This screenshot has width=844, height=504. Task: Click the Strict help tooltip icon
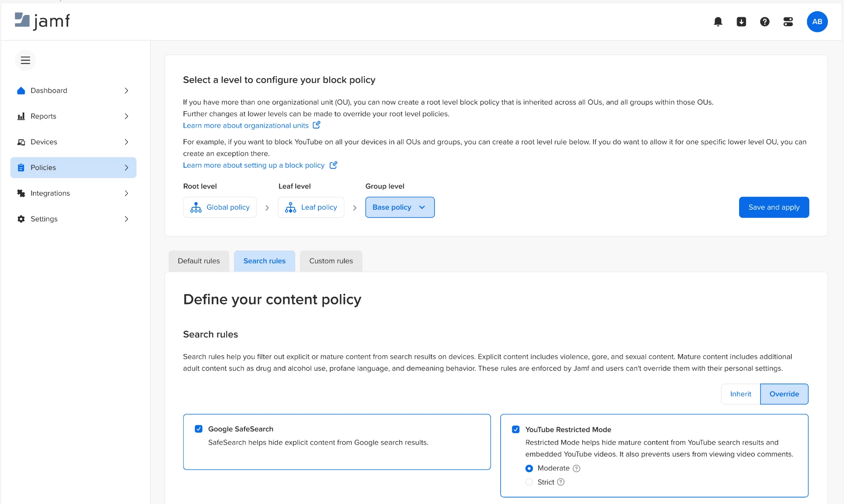point(561,482)
